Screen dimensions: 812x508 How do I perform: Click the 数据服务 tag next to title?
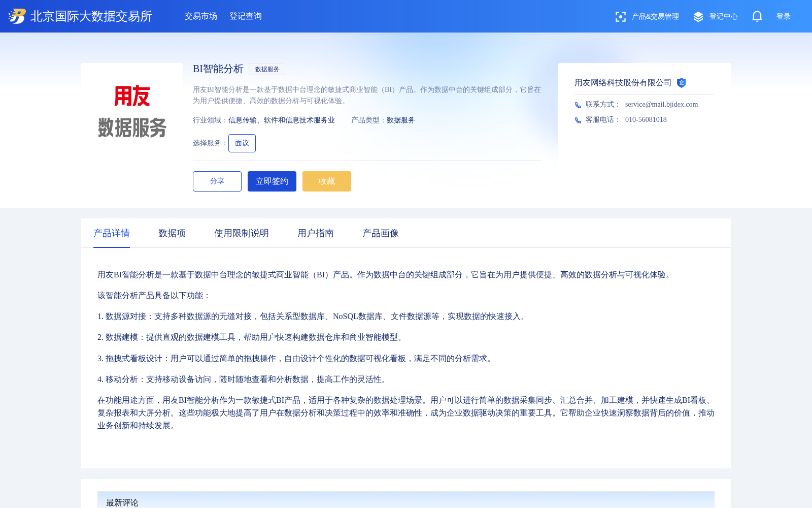(x=267, y=69)
